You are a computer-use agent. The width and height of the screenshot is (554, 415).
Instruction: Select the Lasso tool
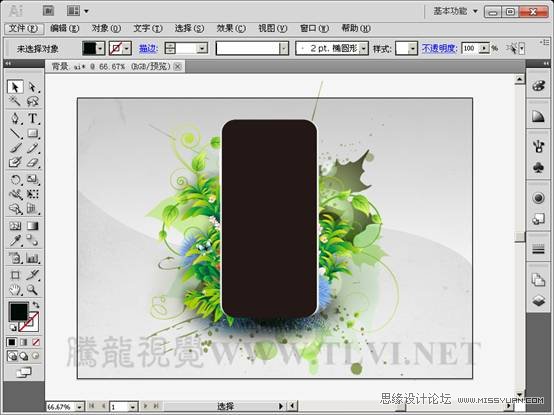pos(33,101)
